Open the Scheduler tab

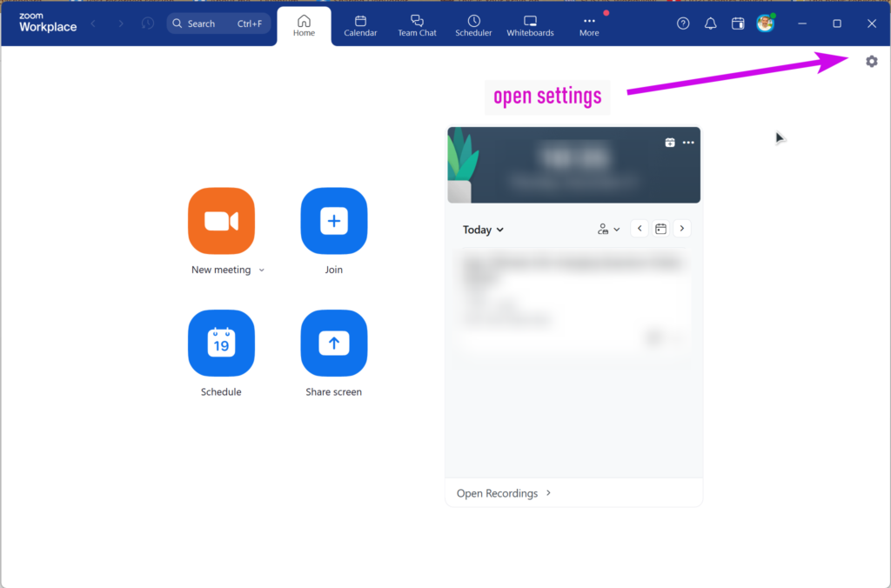coord(473,25)
